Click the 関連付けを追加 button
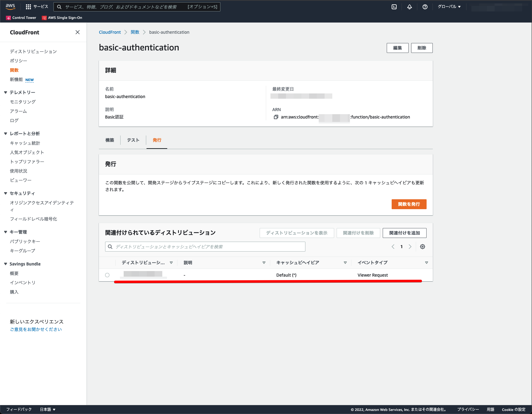The image size is (532, 414). coord(404,233)
